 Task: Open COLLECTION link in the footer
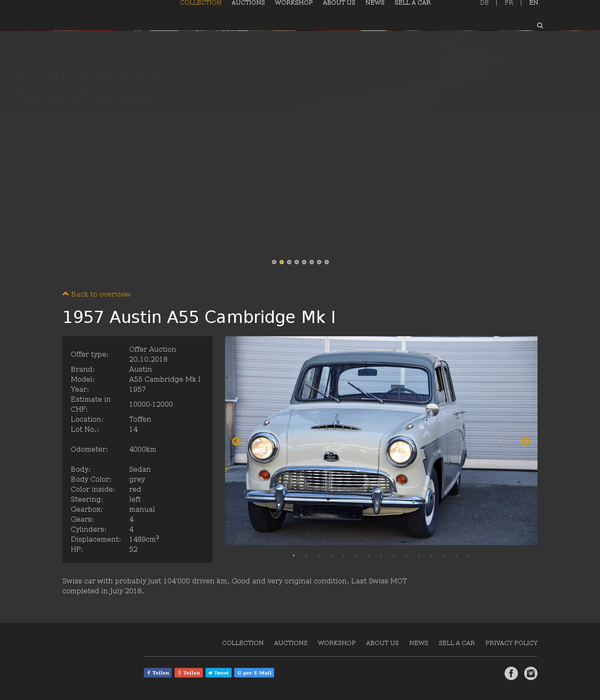click(243, 643)
